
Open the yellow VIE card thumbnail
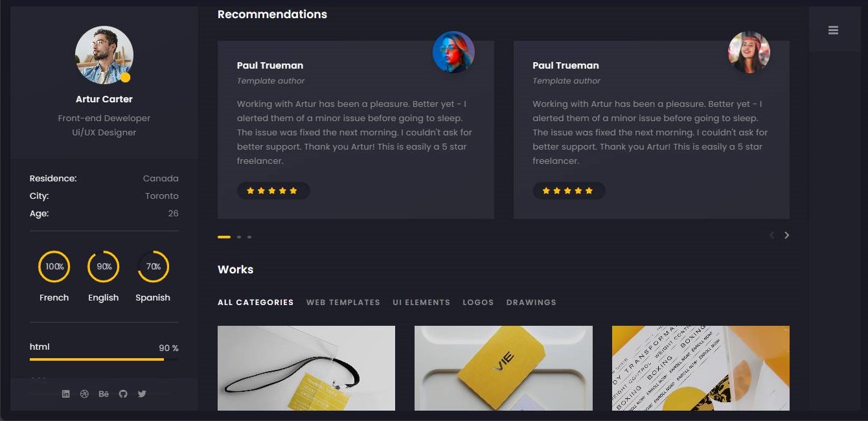click(x=503, y=368)
